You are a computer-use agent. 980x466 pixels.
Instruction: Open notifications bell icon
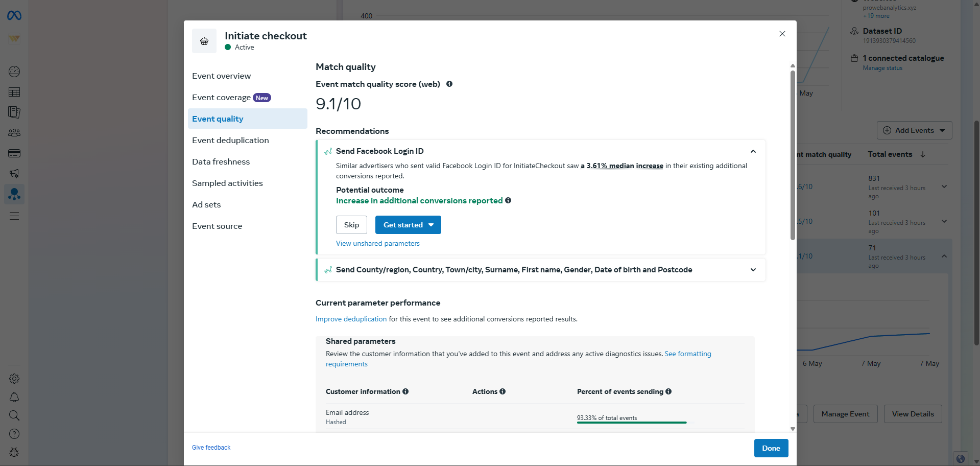(x=14, y=397)
